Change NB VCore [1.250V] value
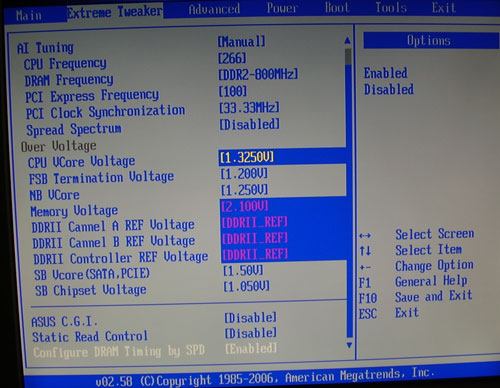The image size is (500, 388). click(244, 190)
